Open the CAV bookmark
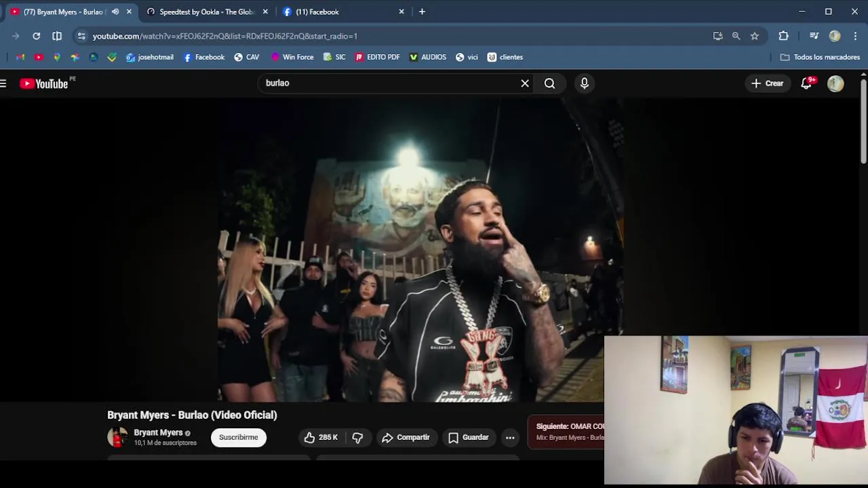 pyautogui.click(x=247, y=57)
